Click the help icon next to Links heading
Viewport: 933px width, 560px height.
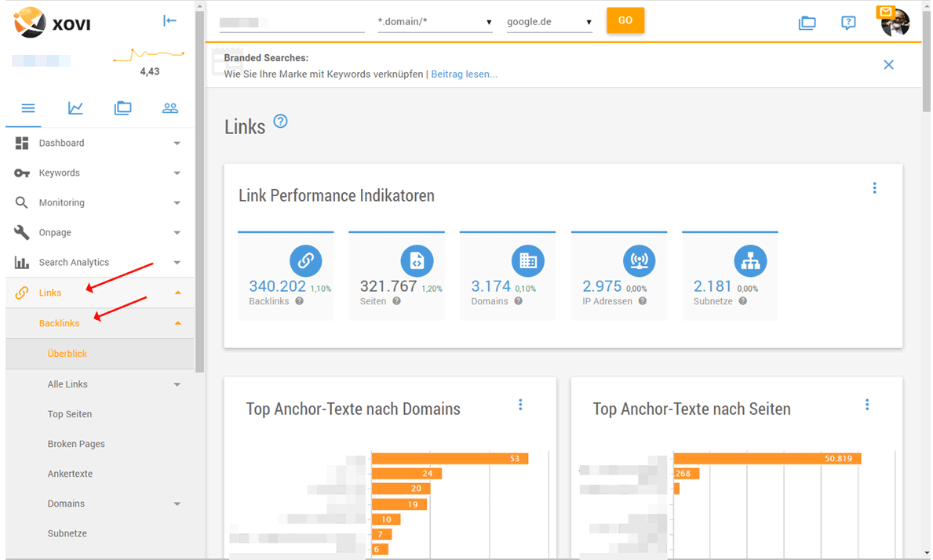[280, 122]
